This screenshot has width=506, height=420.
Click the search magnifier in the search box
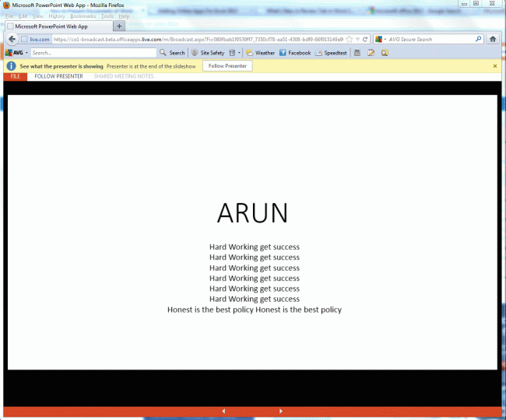click(478, 40)
